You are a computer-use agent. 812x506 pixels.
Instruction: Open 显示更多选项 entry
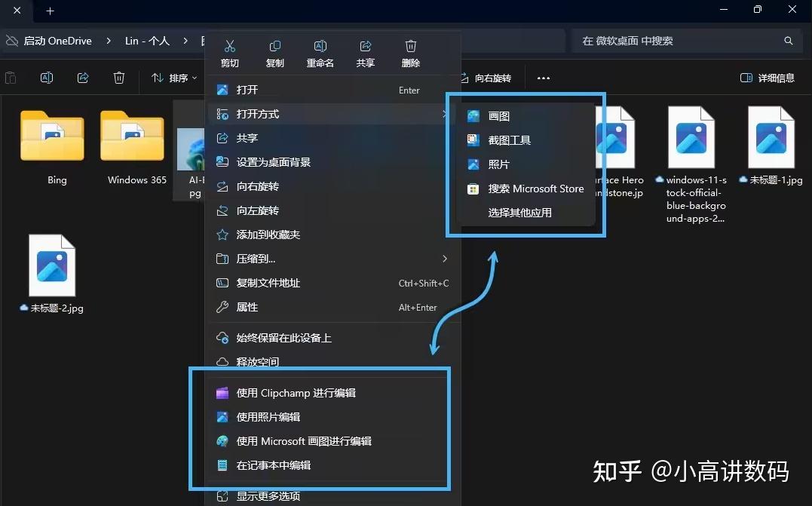[x=332, y=495]
